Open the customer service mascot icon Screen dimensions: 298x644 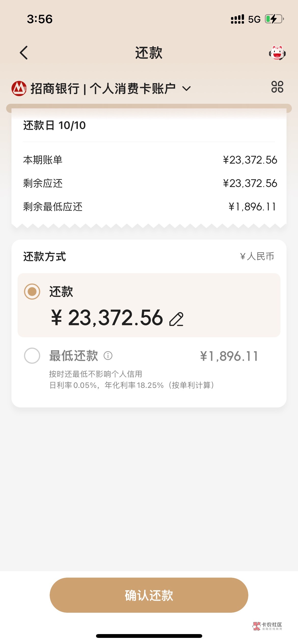pyautogui.click(x=277, y=53)
